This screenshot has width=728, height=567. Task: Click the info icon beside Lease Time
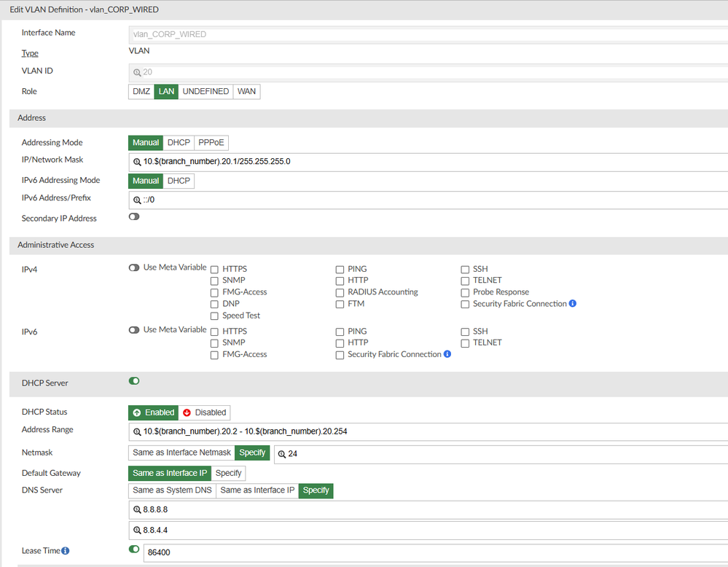point(66,551)
